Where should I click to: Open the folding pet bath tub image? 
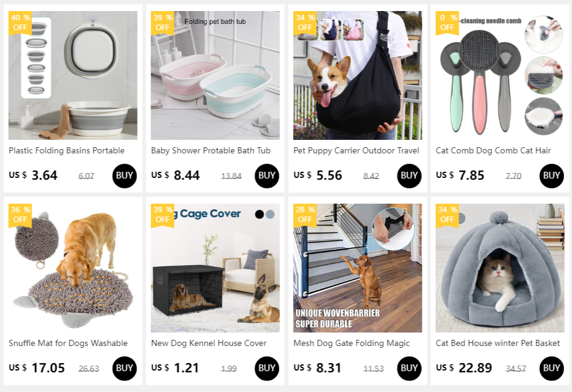click(215, 75)
